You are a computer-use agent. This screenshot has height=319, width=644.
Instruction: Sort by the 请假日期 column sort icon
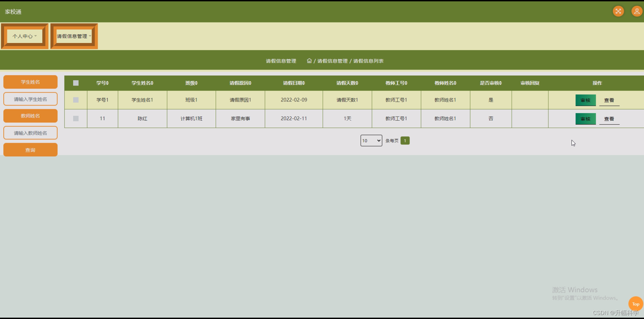click(x=304, y=83)
